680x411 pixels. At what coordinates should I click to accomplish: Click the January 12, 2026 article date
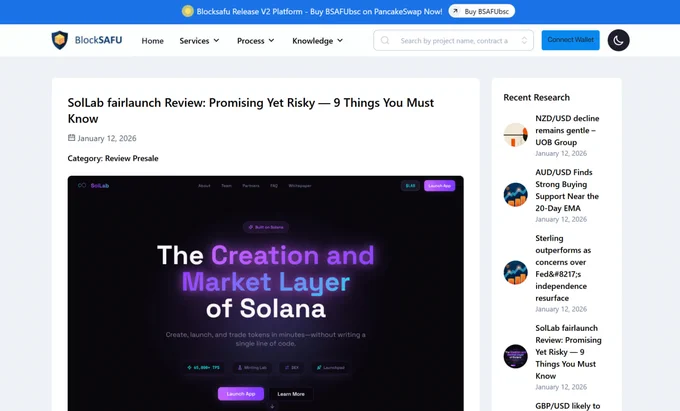pyautogui.click(x=107, y=138)
